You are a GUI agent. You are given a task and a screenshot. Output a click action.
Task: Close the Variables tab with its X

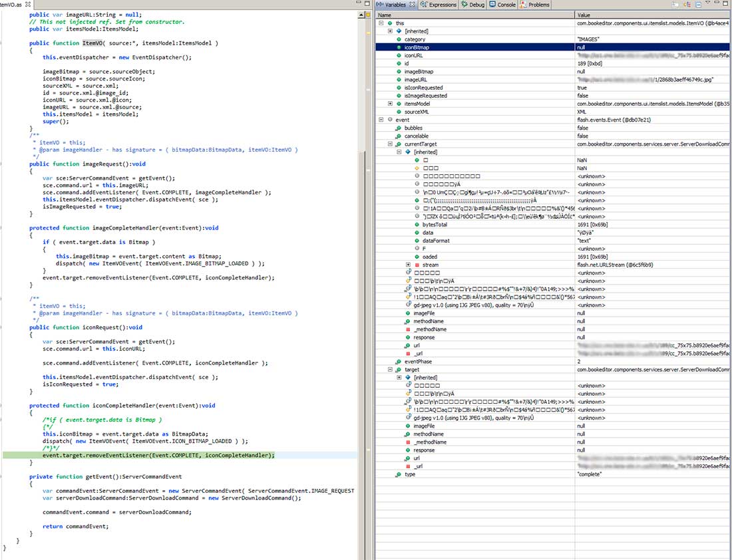coord(412,4)
